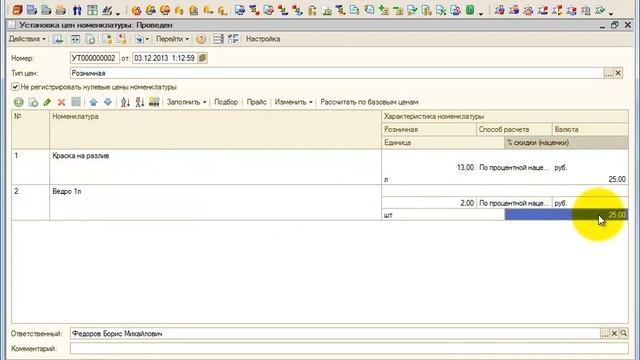Open the calendar picker beside the date

click(x=202, y=58)
